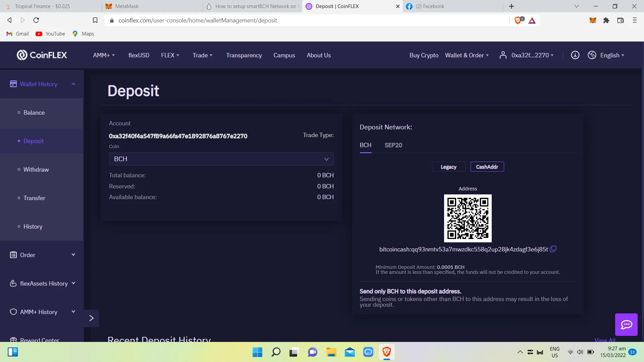Click the Brave Rewards triangle icon
This screenshot has width=644, height=362.
[x=532, y=20]
